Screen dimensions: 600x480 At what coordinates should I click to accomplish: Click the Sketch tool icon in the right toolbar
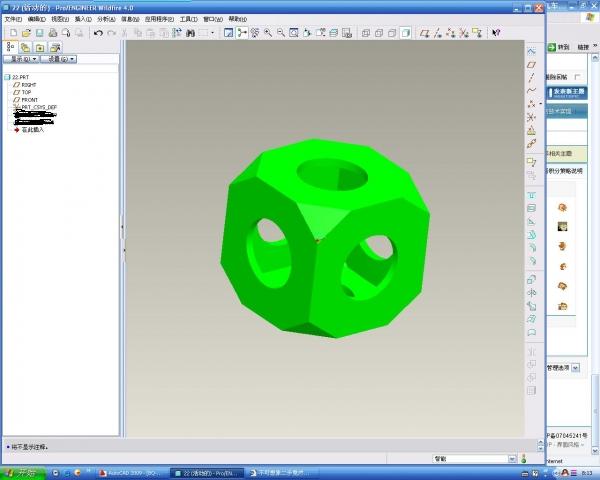point(531,52)
